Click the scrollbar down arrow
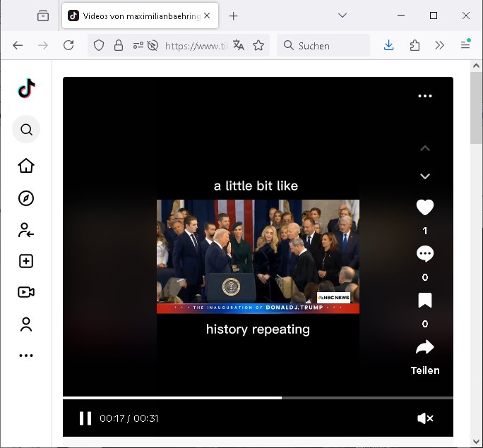The width and height of the screenshot is (483, 448). coord(476,442)
